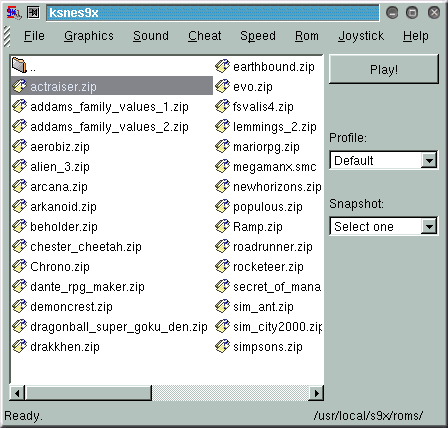Image resolution: width=448 pixels, height=428 pixels.
Task: Click the icon beside simpsons.zip
Action: (222, 347)
